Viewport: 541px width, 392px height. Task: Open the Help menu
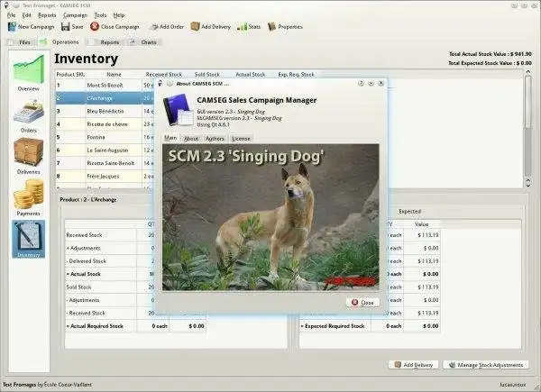[x=119, y=15]
